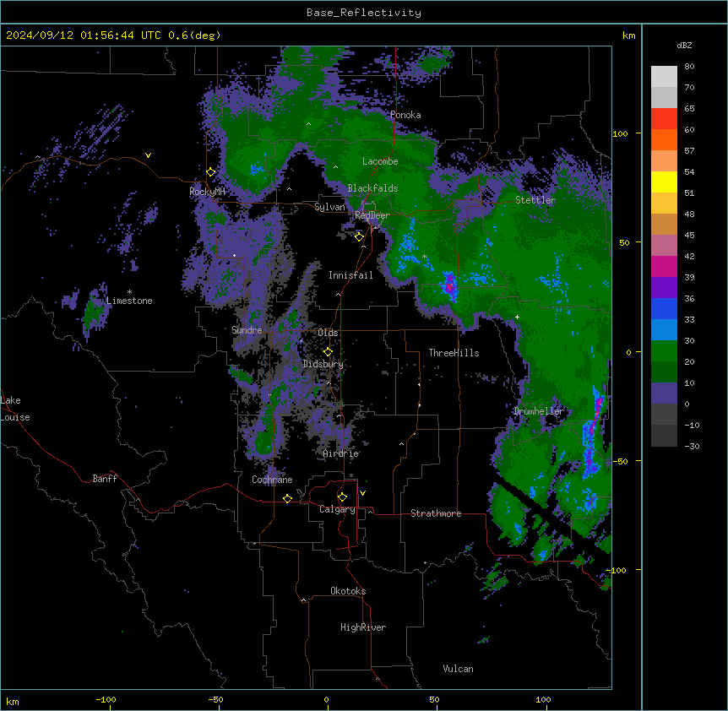Viewport: 728px width, 711px height.
Task: Pick the bright green 20-30 dBZ legend color
Action: tap(664, 351)
